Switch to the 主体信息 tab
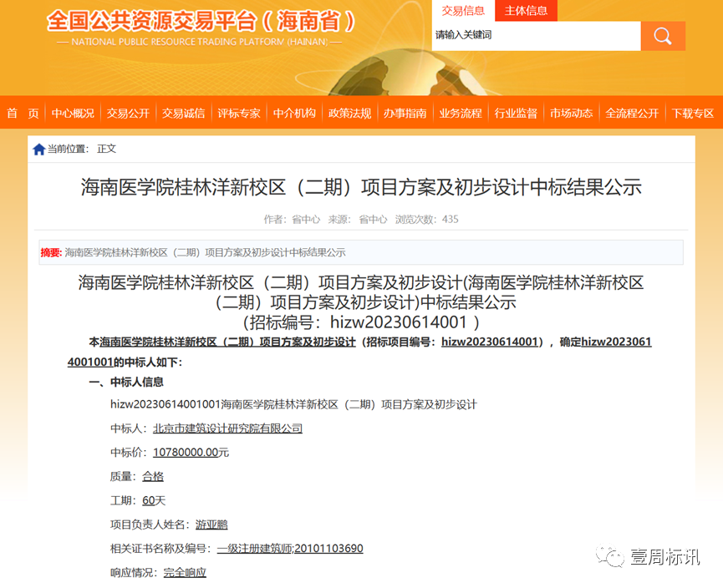The image size is (723, 588). coord(526,11)
